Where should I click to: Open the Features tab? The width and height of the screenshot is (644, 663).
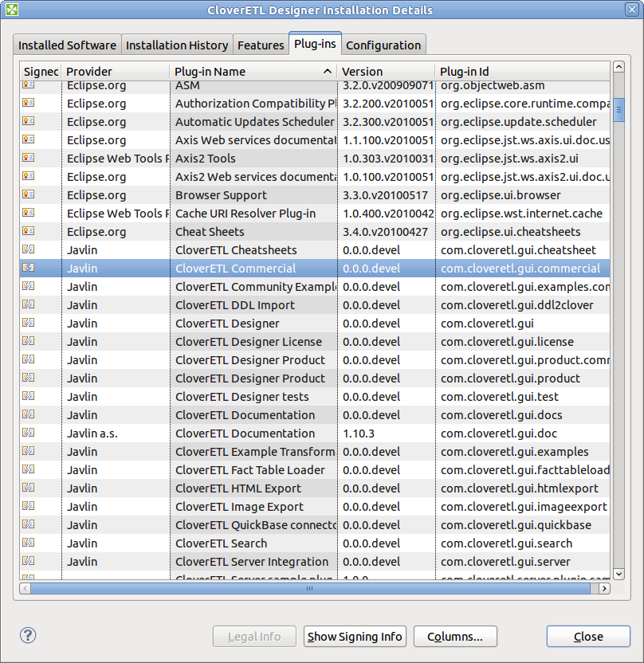point(261,45)
